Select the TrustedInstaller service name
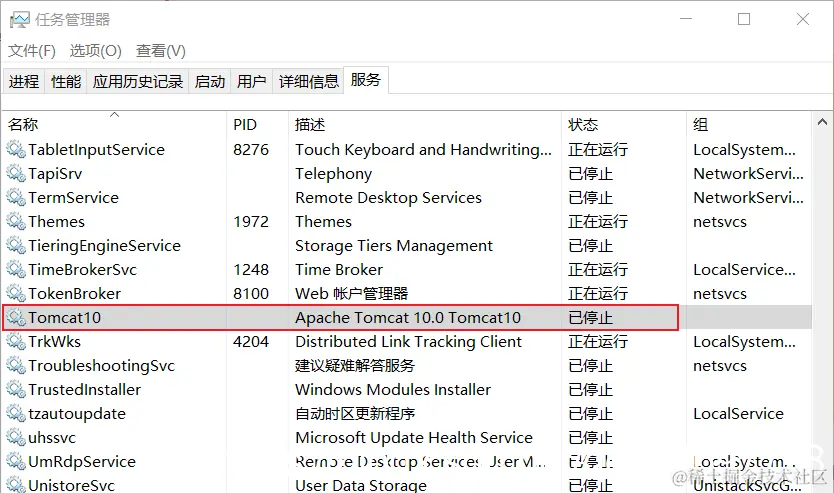 pos(85,389)
